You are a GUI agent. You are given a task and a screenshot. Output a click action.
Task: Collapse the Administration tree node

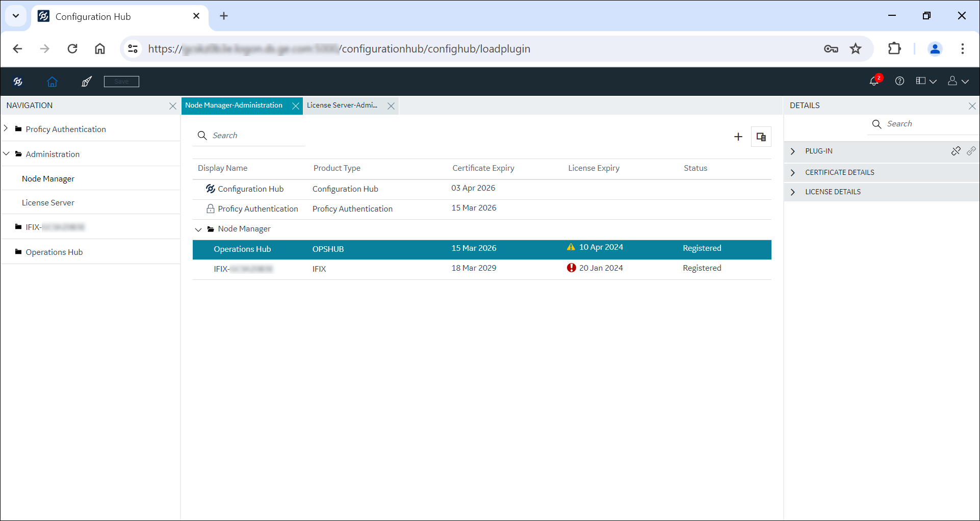pyautogui.click(x=6, y=153)
